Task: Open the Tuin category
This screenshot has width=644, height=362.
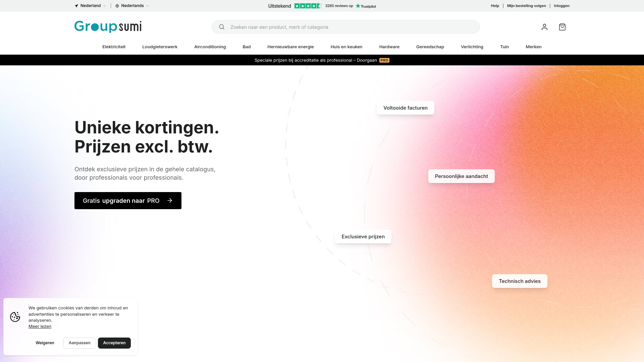Action: click(504, 47)
